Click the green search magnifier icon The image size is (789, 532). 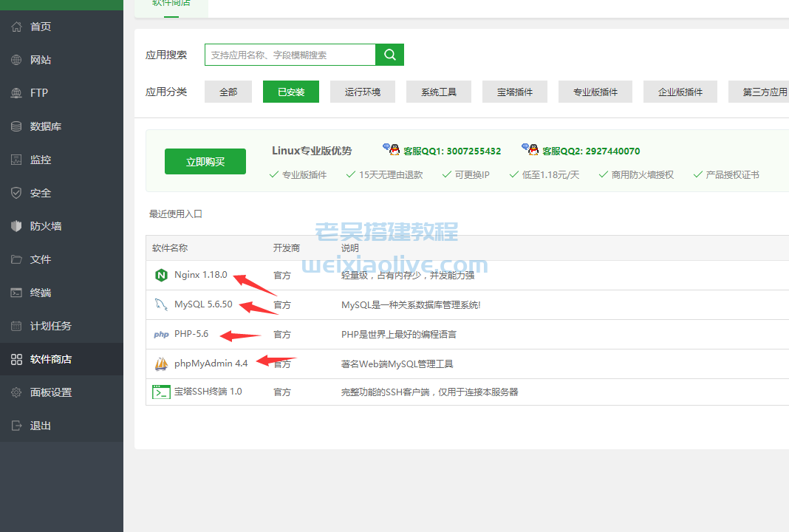point(389,54)
